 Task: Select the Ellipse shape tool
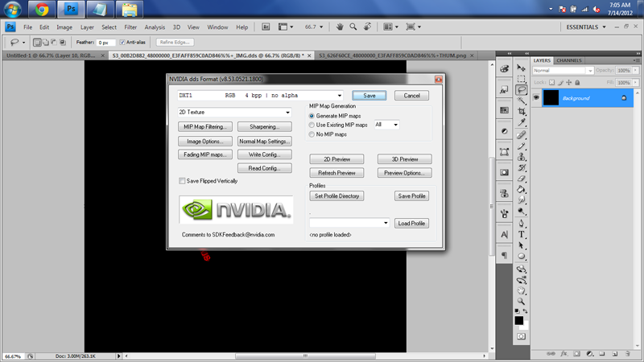tap(521, 257)
